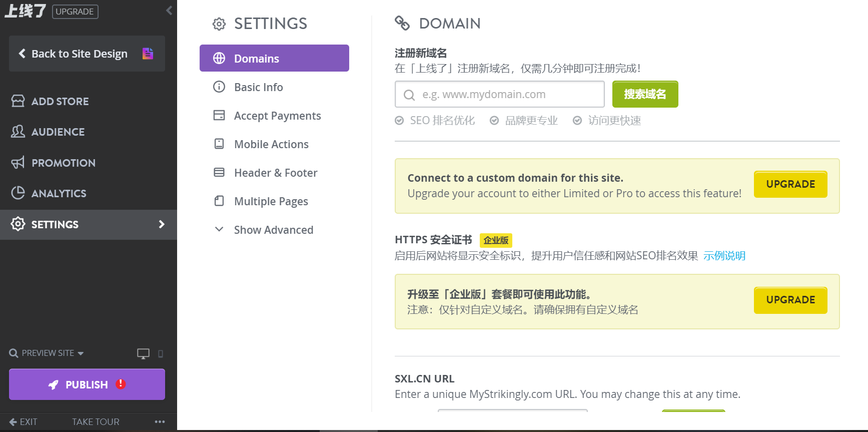
Task: Click the 注册新域名 heading
Action: point(421,53)
